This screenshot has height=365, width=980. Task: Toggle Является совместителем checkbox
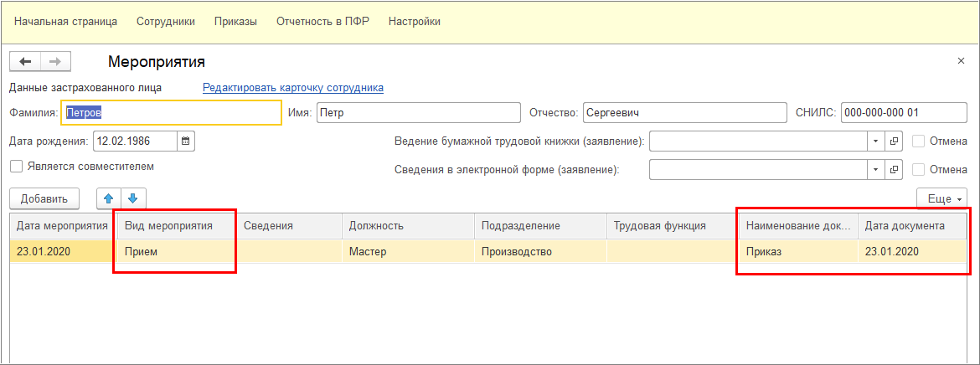click(16, 167)
